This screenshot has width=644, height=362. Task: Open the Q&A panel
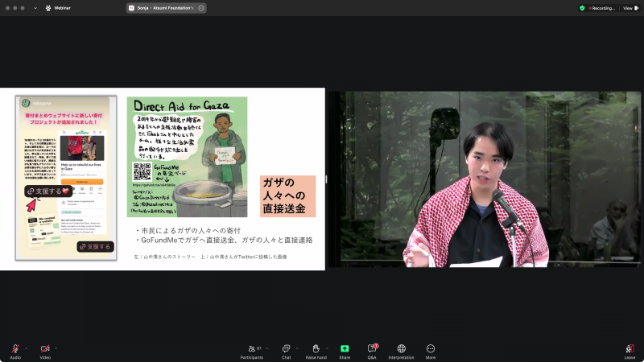[372, 352]
